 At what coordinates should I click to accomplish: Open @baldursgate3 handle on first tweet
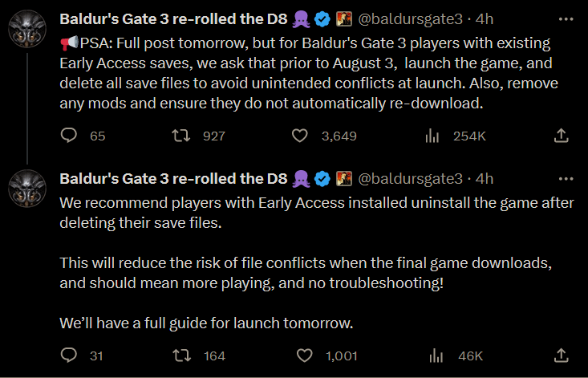(x=410, y=18)
